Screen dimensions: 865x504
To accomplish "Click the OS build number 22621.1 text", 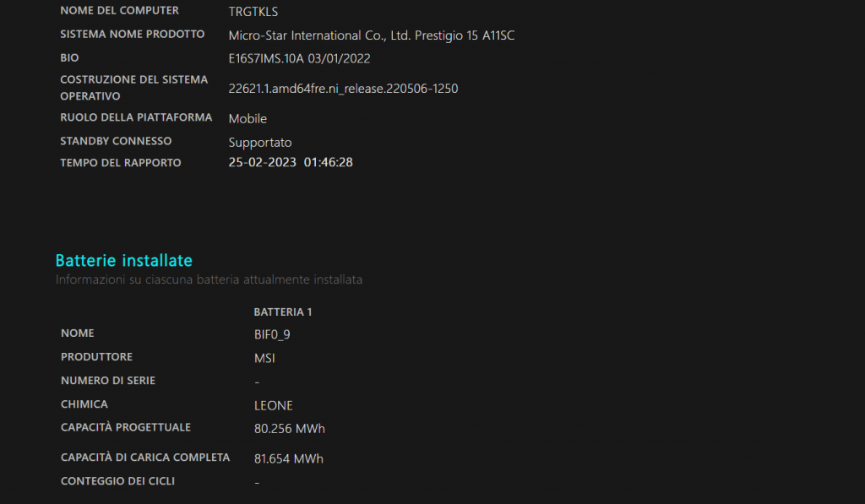I will (343, 89).
